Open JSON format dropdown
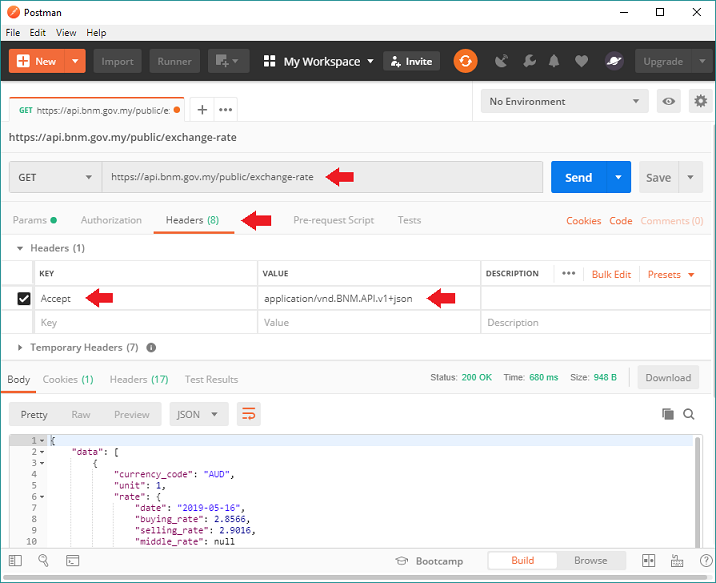 (199, 414)
